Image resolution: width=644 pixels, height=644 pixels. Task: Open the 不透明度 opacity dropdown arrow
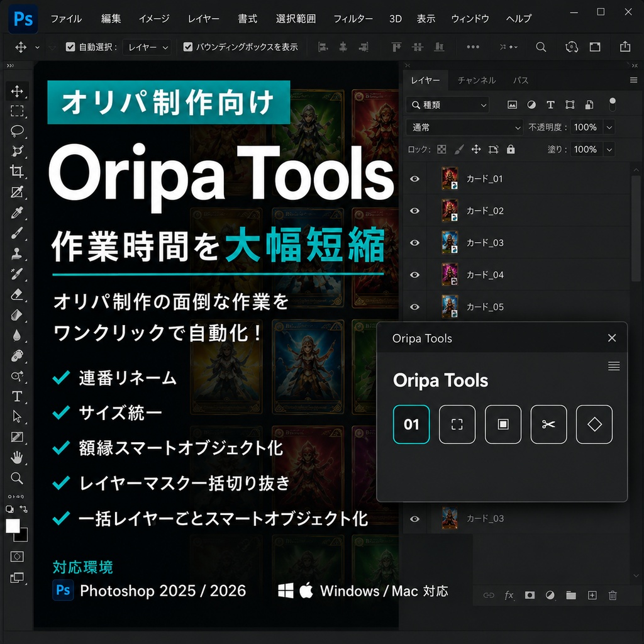[x=609, y=127]
